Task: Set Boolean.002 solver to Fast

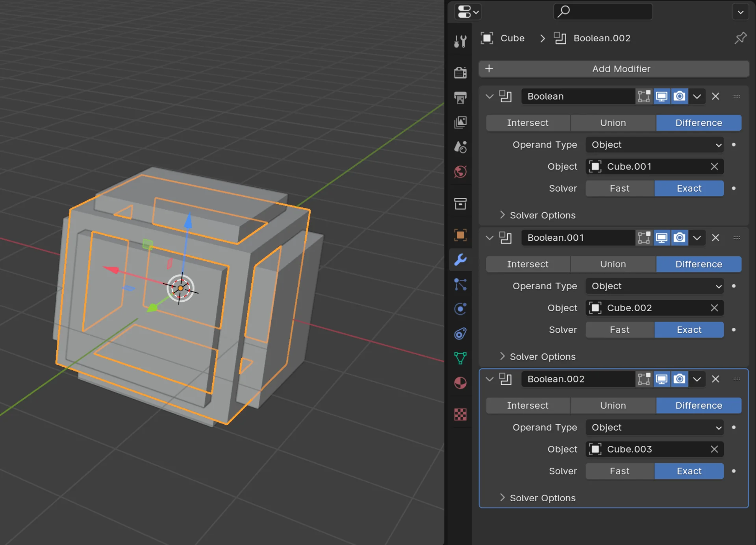Action: (x=620, y=471)
